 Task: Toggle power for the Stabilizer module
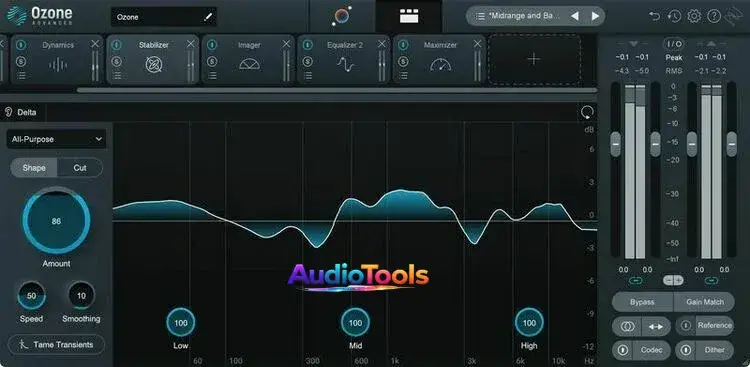(x=116, y=45)
